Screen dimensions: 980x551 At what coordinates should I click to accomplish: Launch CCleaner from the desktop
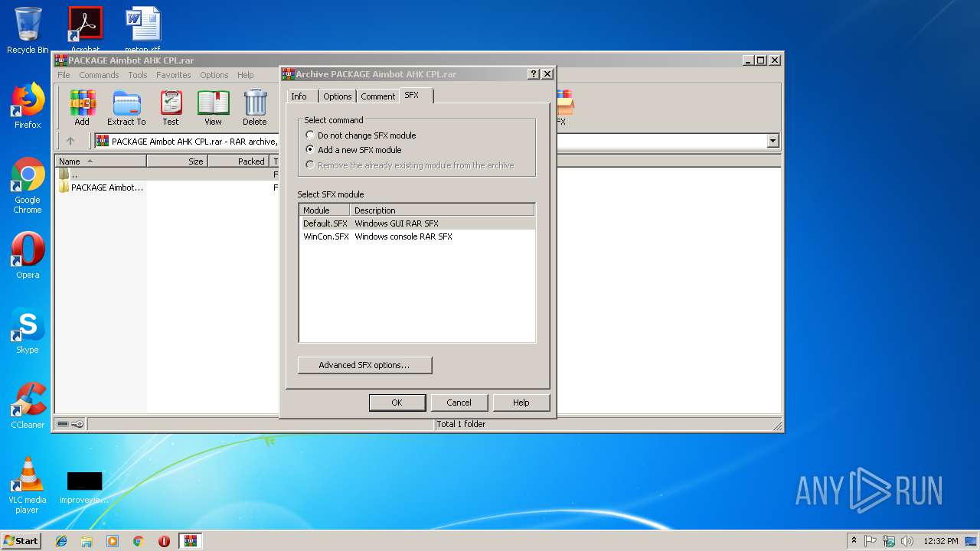tap(28, 406)
